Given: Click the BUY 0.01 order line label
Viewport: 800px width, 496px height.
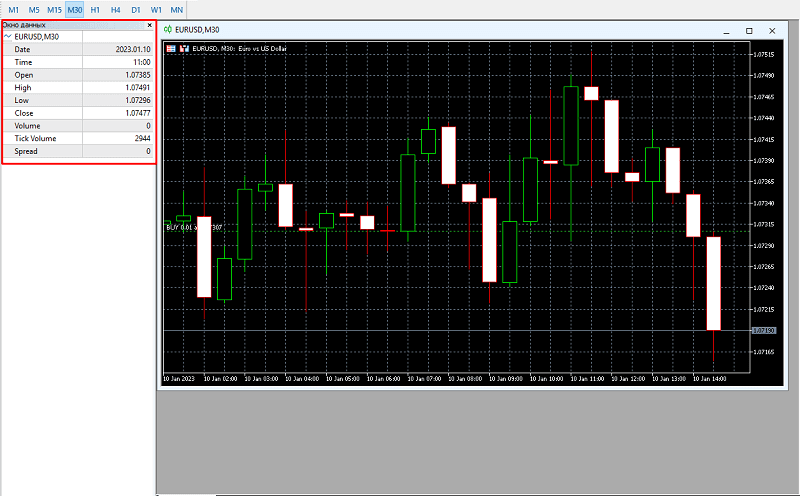Looking at the screenshot, I should (194, 227).
